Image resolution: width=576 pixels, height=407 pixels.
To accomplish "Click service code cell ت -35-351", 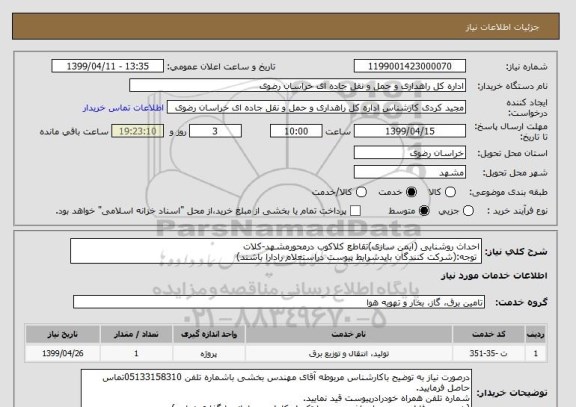I will (x=489, y=353).
